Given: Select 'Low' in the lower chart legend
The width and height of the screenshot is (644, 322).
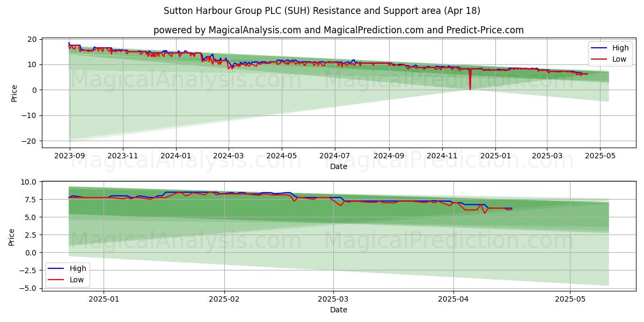Looking at the screenshot, I should (x=65, y=280).
